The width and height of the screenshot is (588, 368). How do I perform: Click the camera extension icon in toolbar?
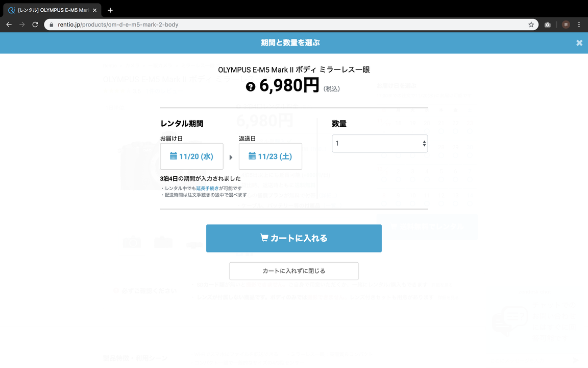point(548,25)
